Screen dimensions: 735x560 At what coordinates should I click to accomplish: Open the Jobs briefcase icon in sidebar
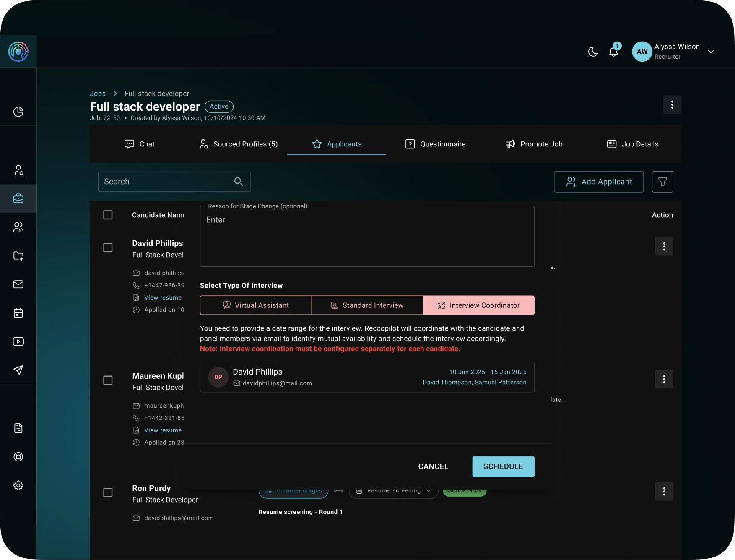pyautogui.click(x=18, y=198)
